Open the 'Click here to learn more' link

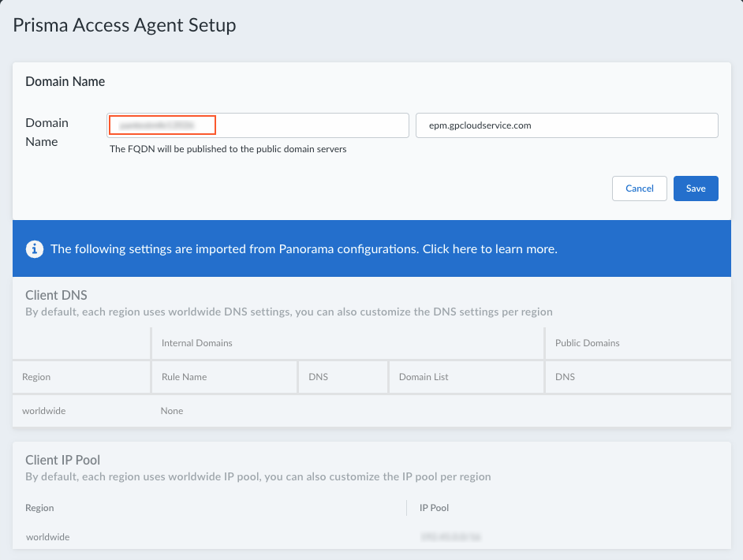(x=490, y=249)
